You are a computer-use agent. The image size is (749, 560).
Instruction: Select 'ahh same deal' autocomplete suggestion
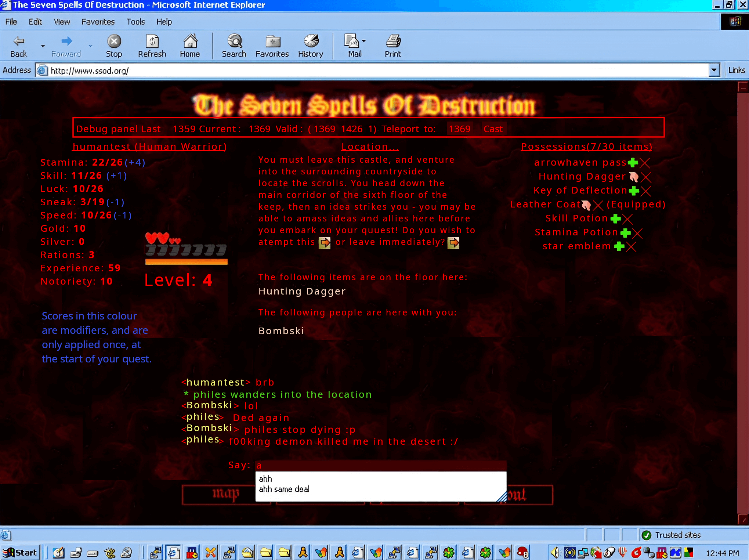point(284,489)
